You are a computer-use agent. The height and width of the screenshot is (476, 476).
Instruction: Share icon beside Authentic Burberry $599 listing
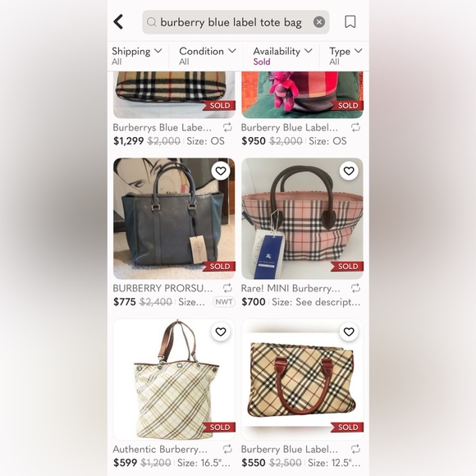pos(227,449)
